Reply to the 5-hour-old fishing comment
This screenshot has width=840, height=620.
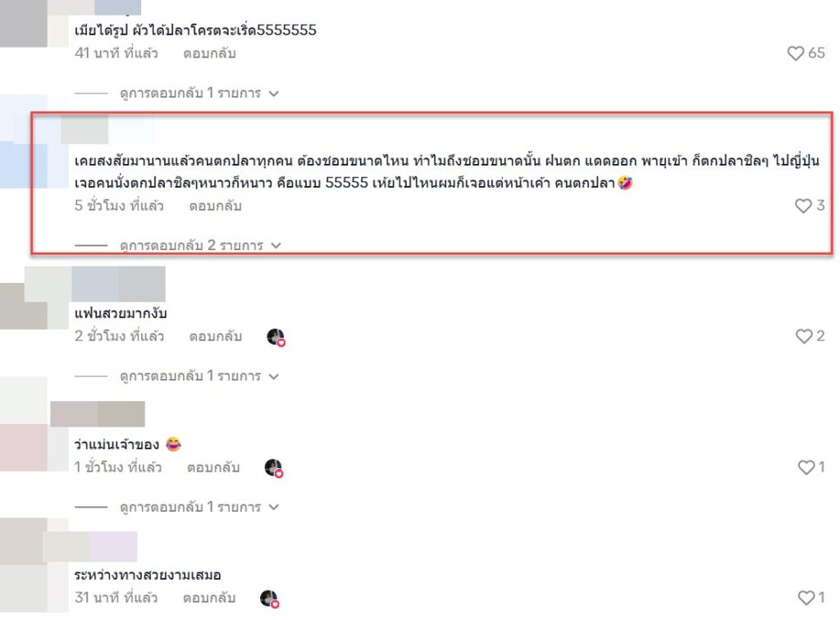click(216, 206)
